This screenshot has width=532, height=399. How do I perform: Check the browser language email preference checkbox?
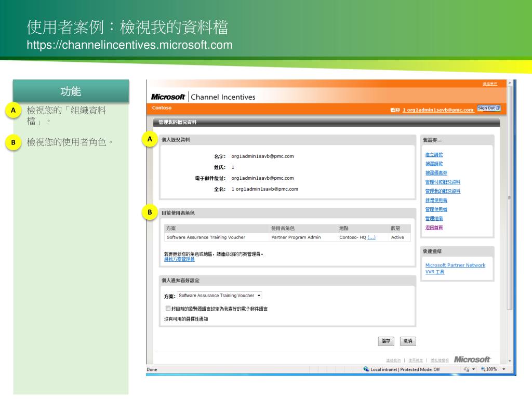(168, 309)
